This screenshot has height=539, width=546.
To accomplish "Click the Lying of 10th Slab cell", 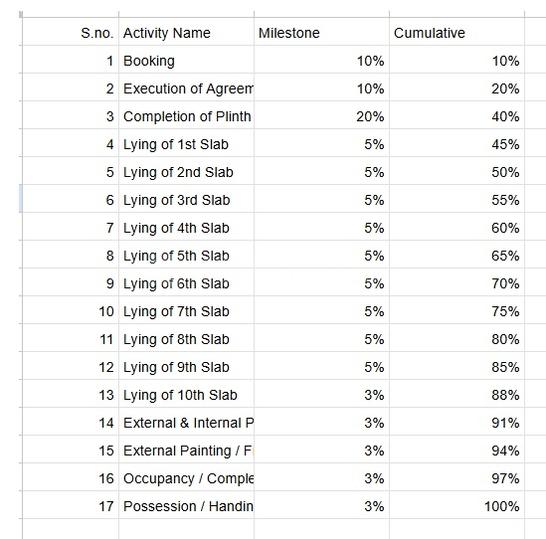I will click(x=186, y=394).
